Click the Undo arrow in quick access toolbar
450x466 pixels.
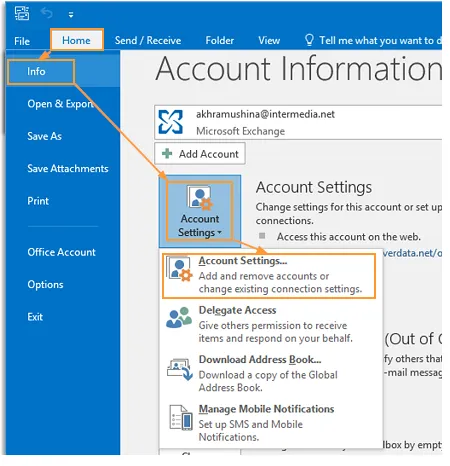(x=47, y=13)
